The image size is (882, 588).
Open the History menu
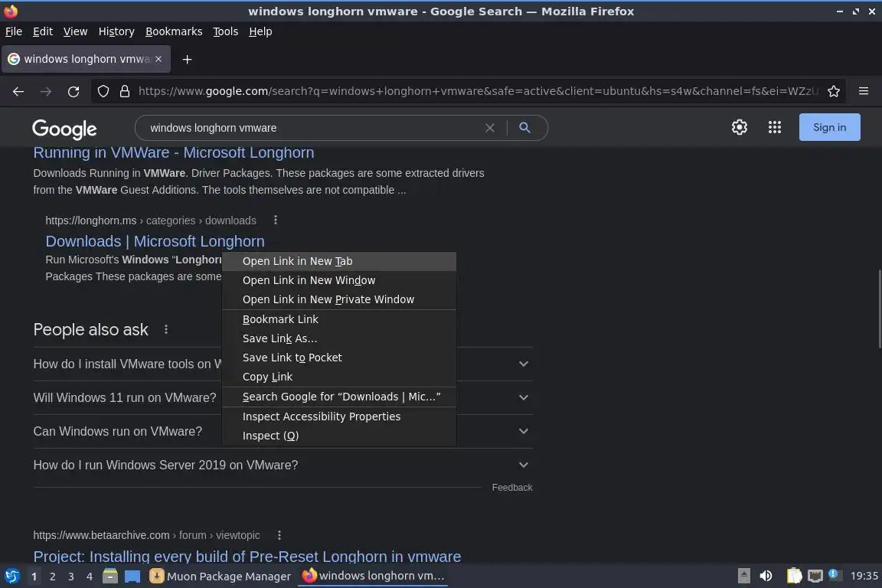click(116, 31)
